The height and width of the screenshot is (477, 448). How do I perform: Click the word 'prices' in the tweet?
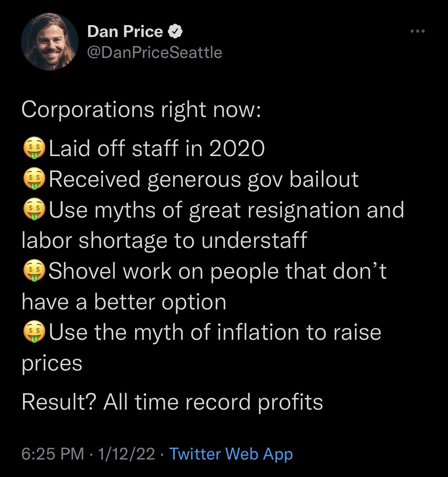pos(52,363)
